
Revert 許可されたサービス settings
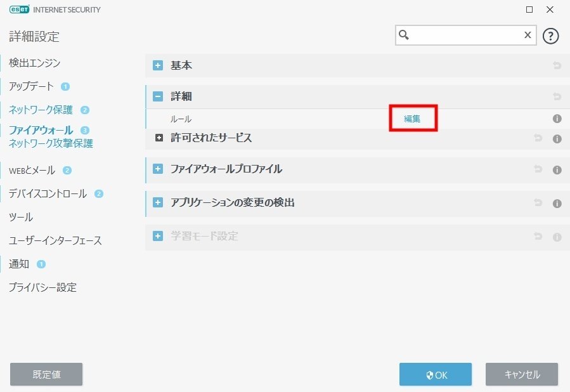(x=538, y=138)
